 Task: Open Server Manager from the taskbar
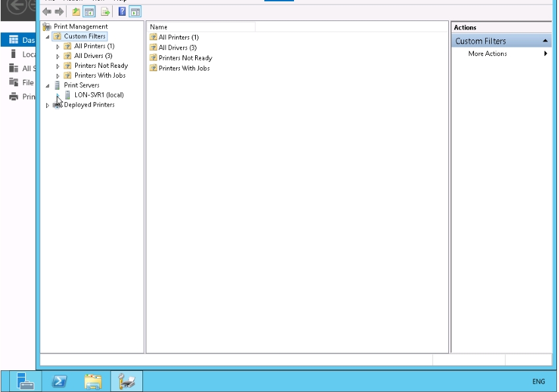[26, 381]
